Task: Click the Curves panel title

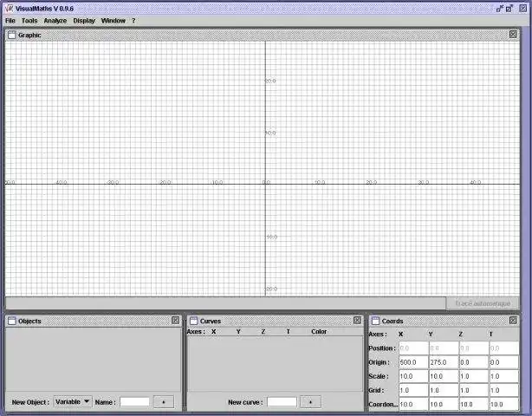Action: click(x=211, y=321)
